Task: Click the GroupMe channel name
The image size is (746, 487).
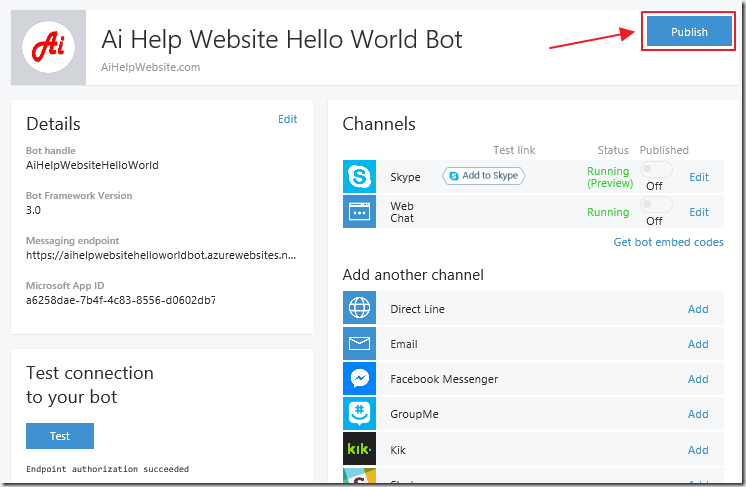Action: pos(414,414)
